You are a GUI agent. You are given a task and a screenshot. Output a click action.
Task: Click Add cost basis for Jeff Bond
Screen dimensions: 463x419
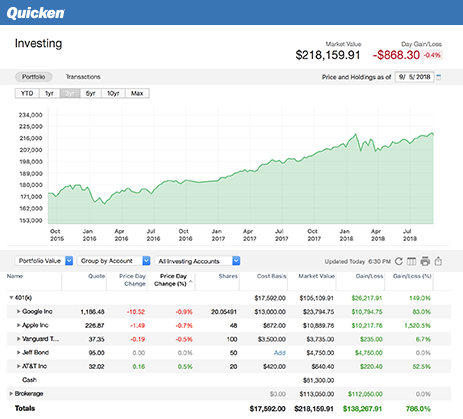point(280,353)
